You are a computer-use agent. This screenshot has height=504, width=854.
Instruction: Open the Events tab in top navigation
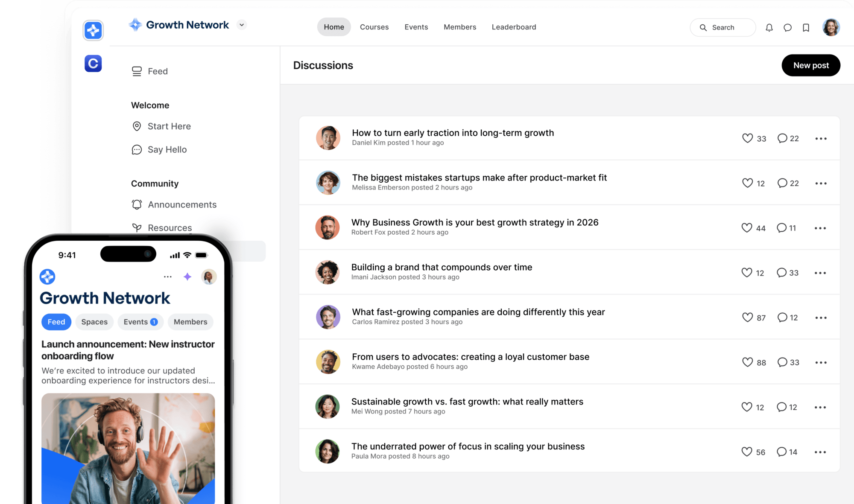[x=416, y=27]
